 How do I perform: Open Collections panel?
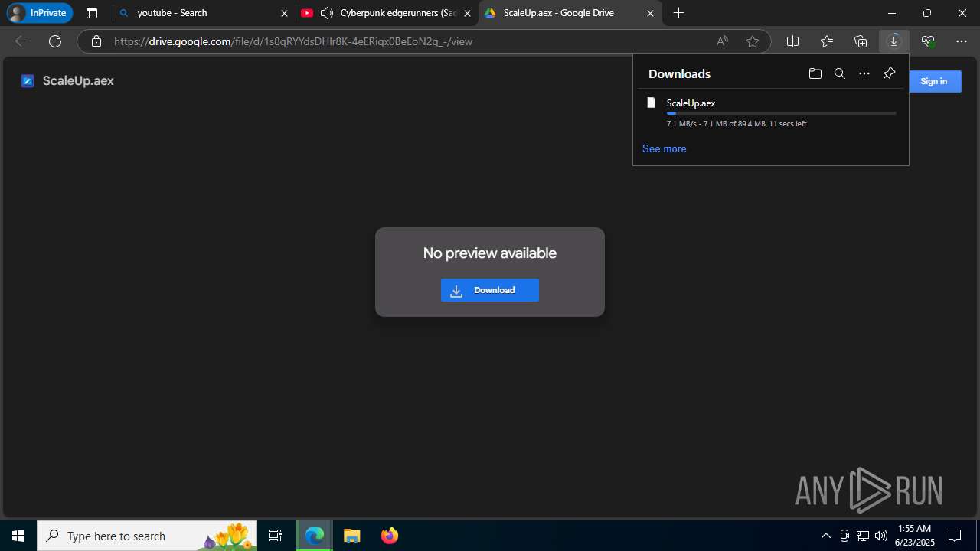[861, 41]
